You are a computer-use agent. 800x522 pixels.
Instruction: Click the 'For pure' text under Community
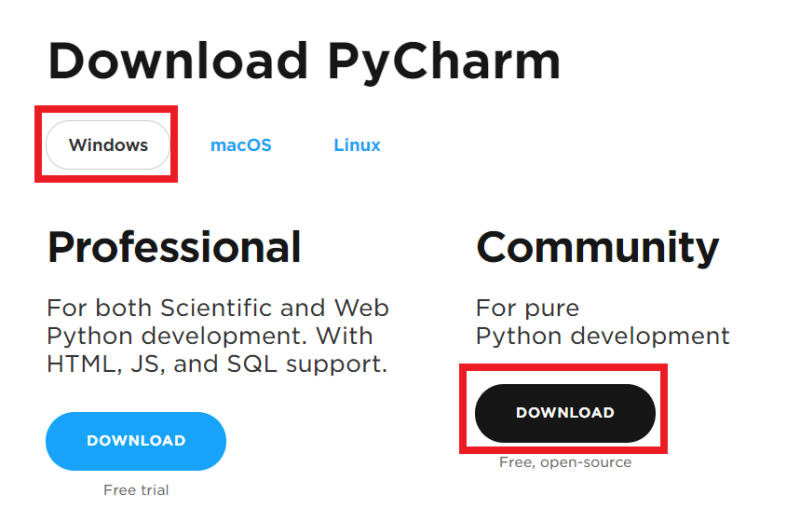tap(527, 309)
